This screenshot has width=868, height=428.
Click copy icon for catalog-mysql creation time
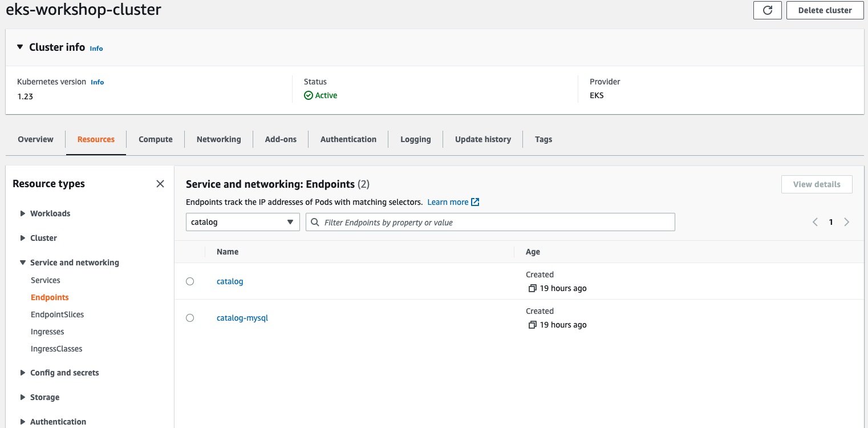532,325
